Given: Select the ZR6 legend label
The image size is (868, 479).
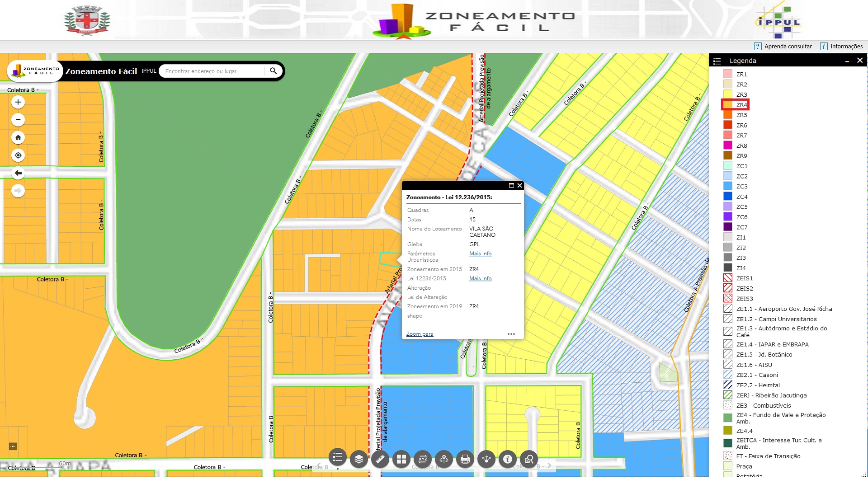Looking at the screenshot, I should [x=741, y=125].
